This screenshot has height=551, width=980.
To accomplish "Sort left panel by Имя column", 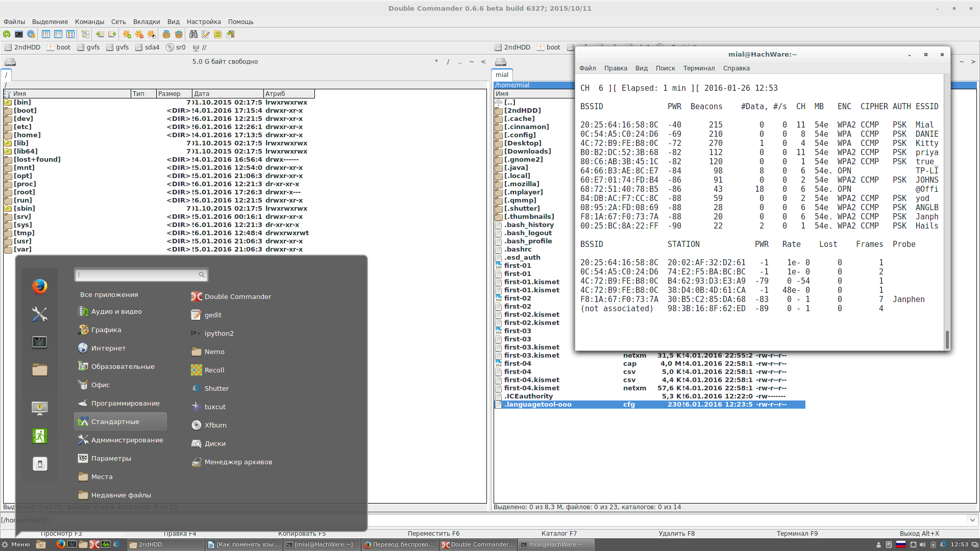I will tap(67, 94).
